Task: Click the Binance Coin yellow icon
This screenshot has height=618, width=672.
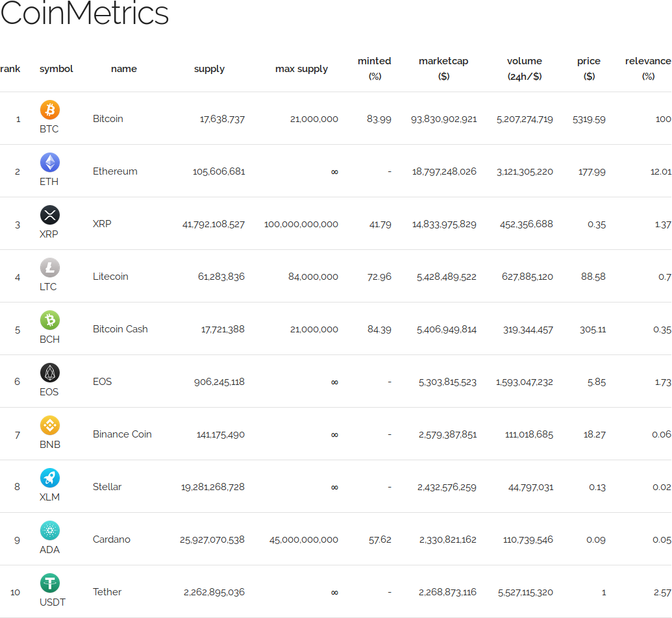Action: (x=50, y=425)
